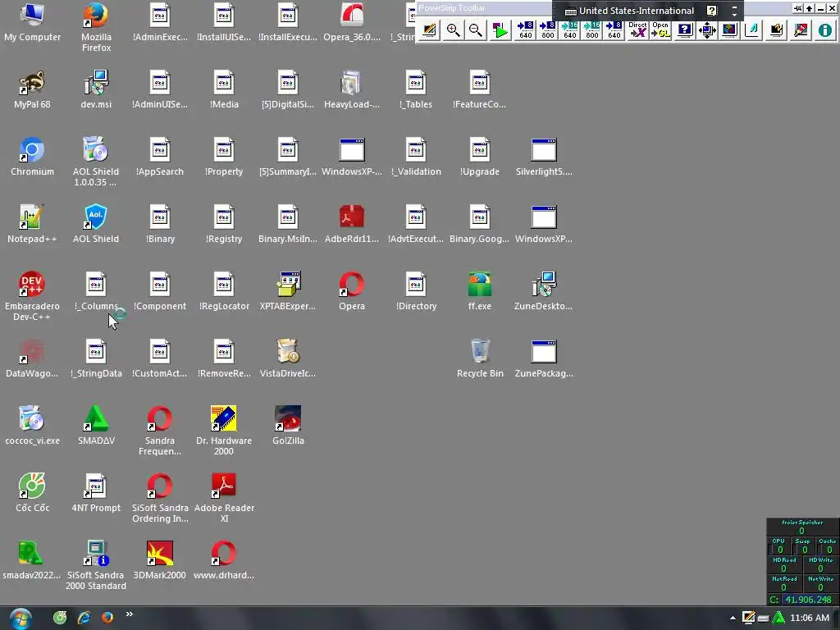
Task: Click the pin button on PowerStrip Toolbar title
Action: tap(798, 8)
